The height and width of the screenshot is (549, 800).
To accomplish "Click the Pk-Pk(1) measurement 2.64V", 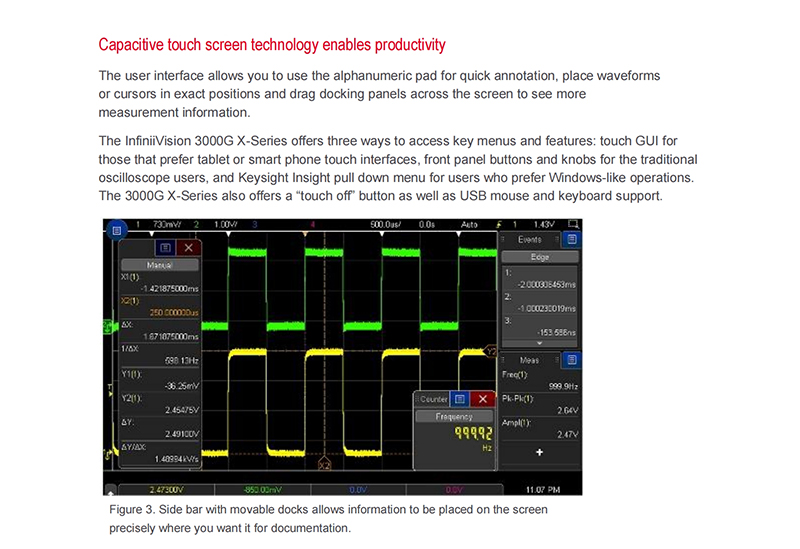I will tap(567, 410).
